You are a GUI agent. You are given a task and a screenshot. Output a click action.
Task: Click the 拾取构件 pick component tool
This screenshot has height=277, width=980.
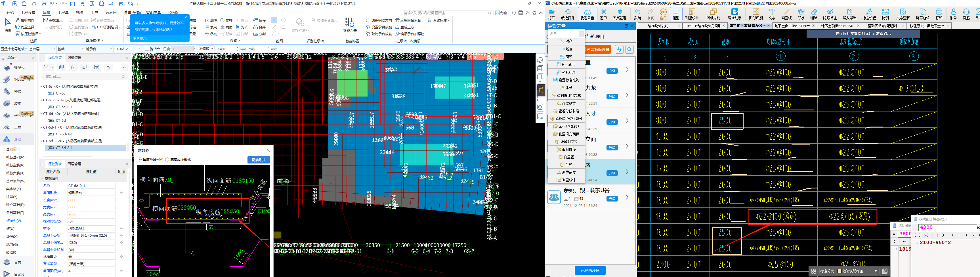[25, 20]
